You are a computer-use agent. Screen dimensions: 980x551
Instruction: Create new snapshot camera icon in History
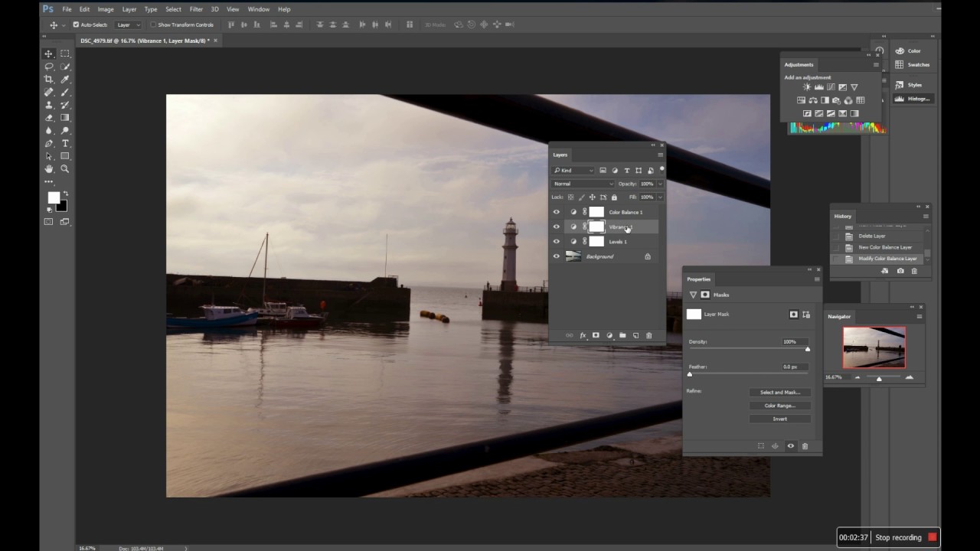(x=900, y=271)
